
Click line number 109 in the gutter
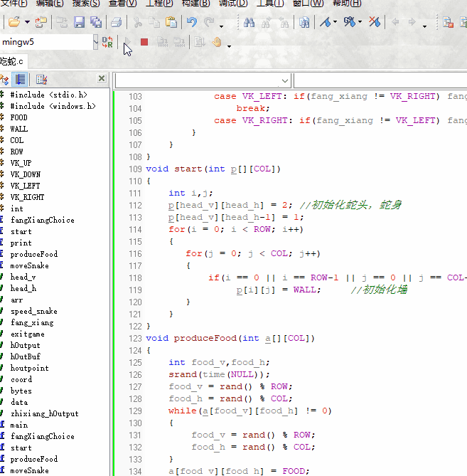point(135,169)
